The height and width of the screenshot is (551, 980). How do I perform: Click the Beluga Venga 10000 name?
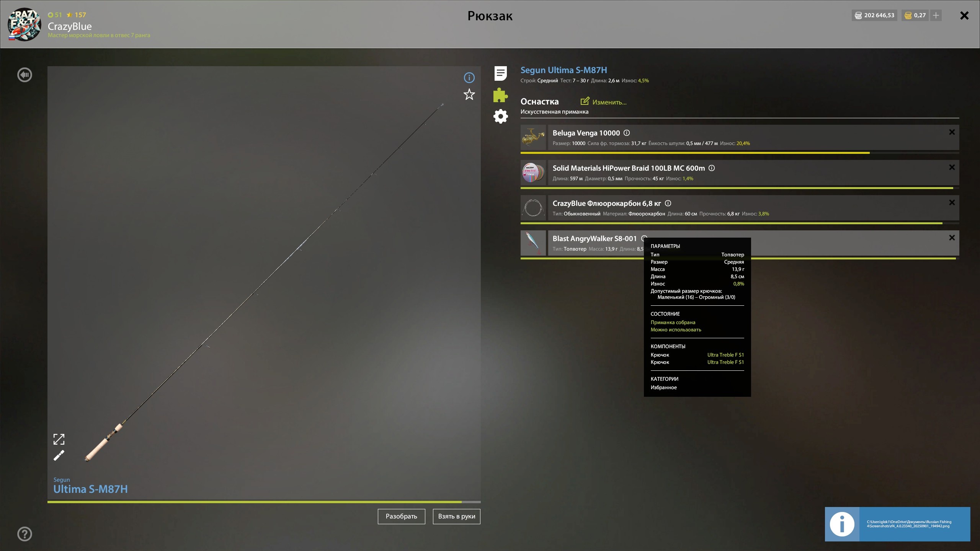tap(586, 133)
